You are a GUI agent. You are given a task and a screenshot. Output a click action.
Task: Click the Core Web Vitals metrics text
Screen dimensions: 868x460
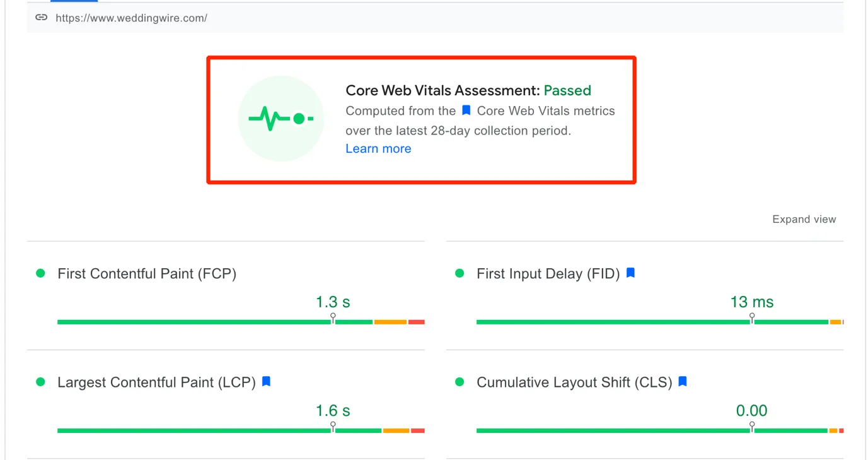pyautogui.click(x=546, y=111)
